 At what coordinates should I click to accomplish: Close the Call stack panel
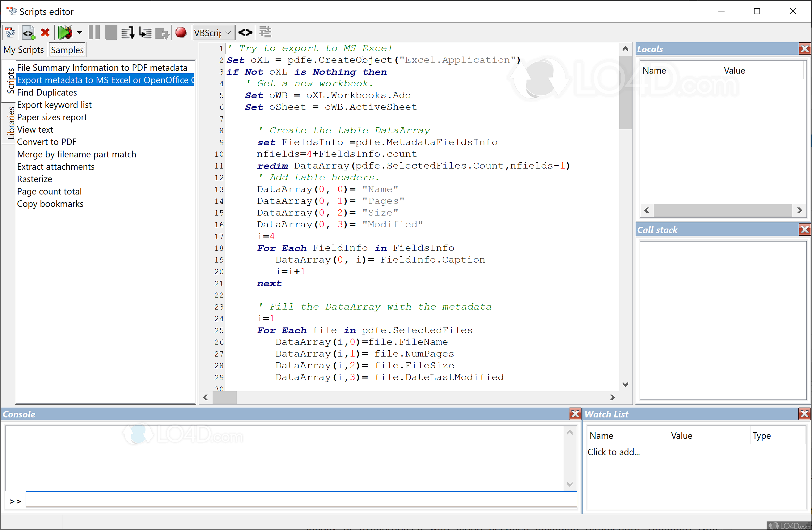click(805, 229)
